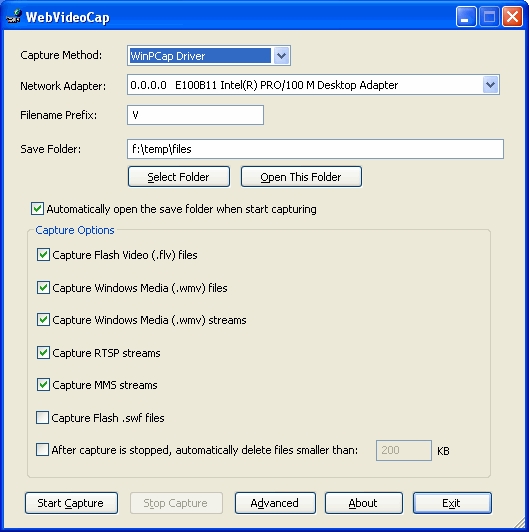The height and width of the screenshot is (532, 529).
Task: Enable Capture Flash .swf files
Action: pos(42,418)
